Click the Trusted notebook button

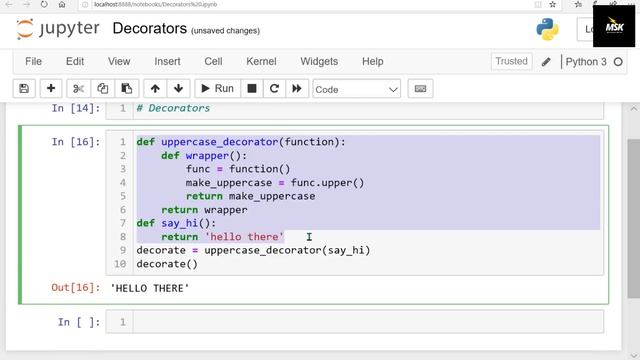point(511,61)
